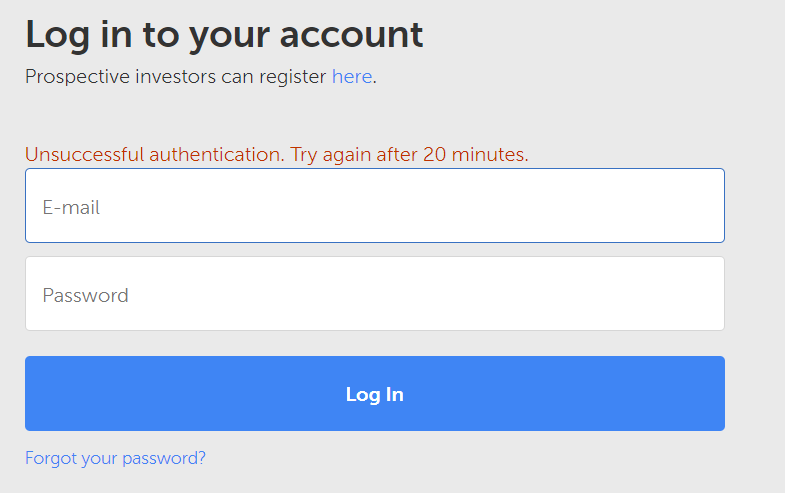Select the Password entry field
This screenshot has height=493, width=785.
pos(374,294)
